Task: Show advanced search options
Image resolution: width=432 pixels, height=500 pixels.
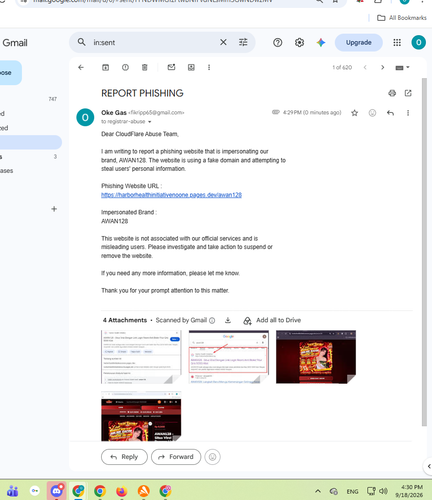Action: pos(243,42)
